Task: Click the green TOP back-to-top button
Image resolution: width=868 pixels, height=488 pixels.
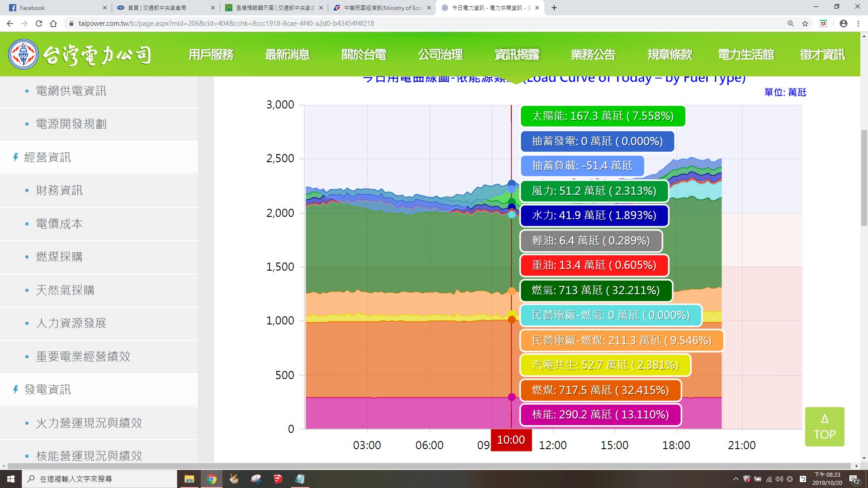Action: coord(825,427)
